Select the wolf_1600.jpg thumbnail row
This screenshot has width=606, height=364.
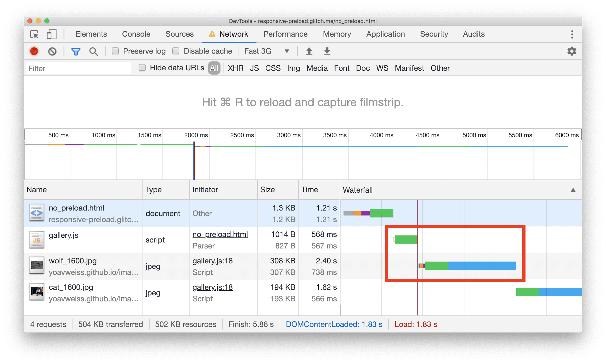pos(37,266)
